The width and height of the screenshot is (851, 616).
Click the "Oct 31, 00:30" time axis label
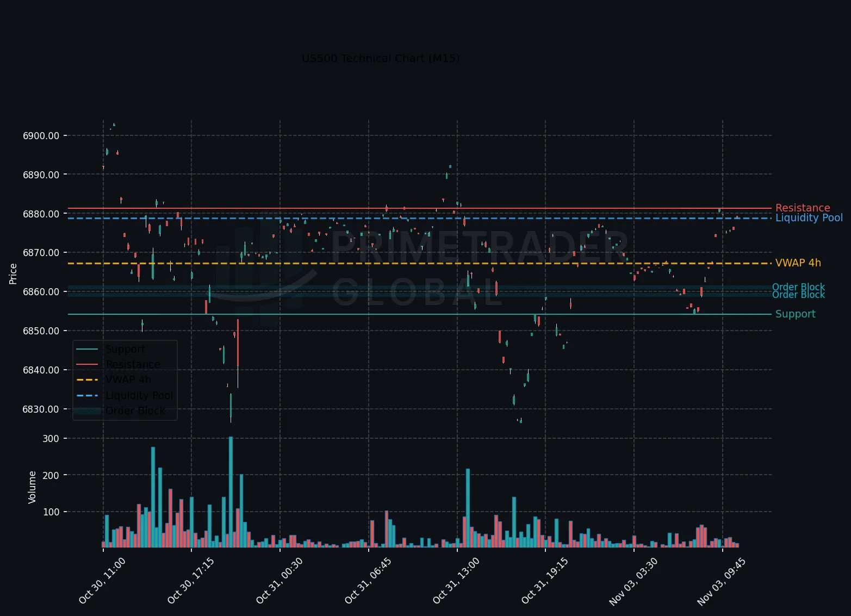click(279, 581)
